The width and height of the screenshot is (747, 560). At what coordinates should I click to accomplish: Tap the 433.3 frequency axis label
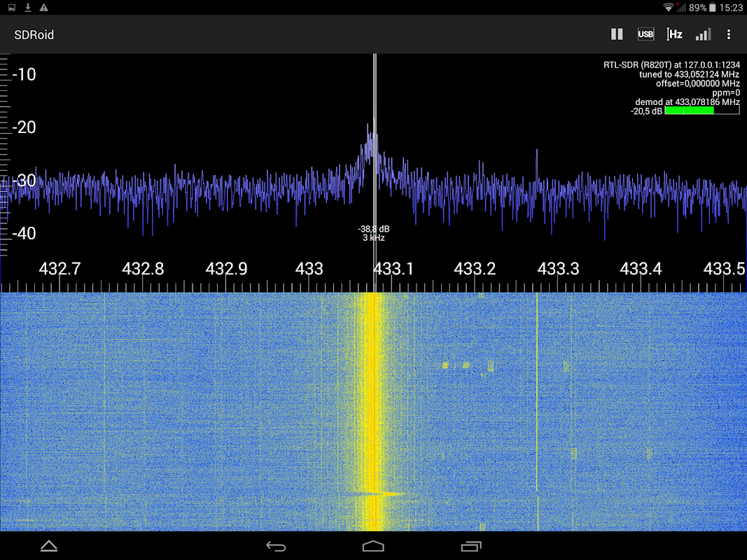point(559,269)
